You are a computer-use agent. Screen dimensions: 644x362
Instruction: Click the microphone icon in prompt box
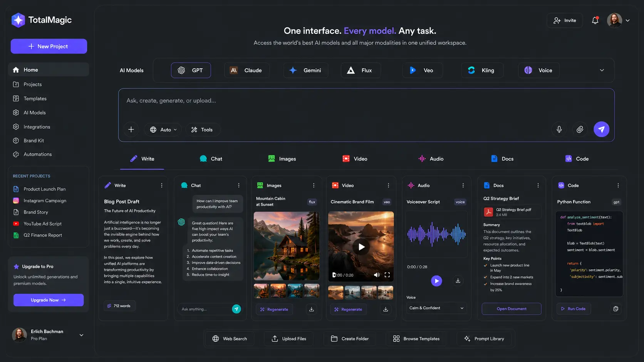click(x=559, y=130)
